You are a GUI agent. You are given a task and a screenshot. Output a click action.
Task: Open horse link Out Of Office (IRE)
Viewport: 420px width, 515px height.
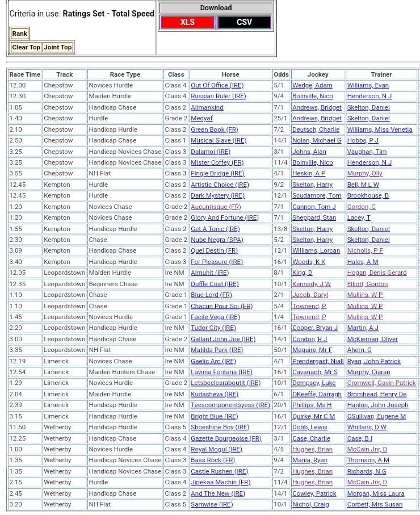pyautogui.click(x=217, y=85)
